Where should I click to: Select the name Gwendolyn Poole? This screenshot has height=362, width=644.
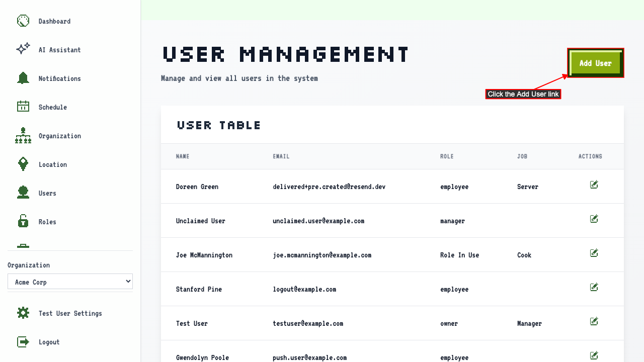[202, 357]
